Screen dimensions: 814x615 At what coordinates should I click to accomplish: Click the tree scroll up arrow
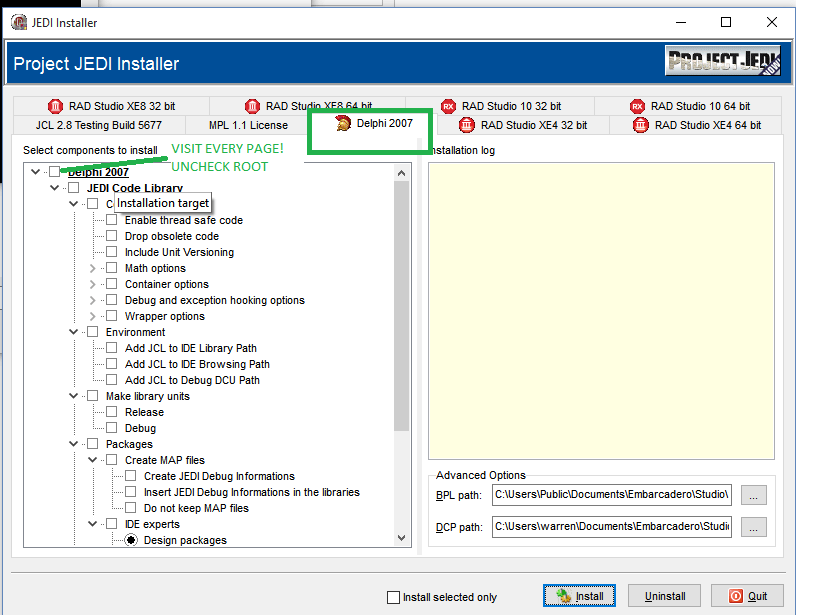[401, 173]
